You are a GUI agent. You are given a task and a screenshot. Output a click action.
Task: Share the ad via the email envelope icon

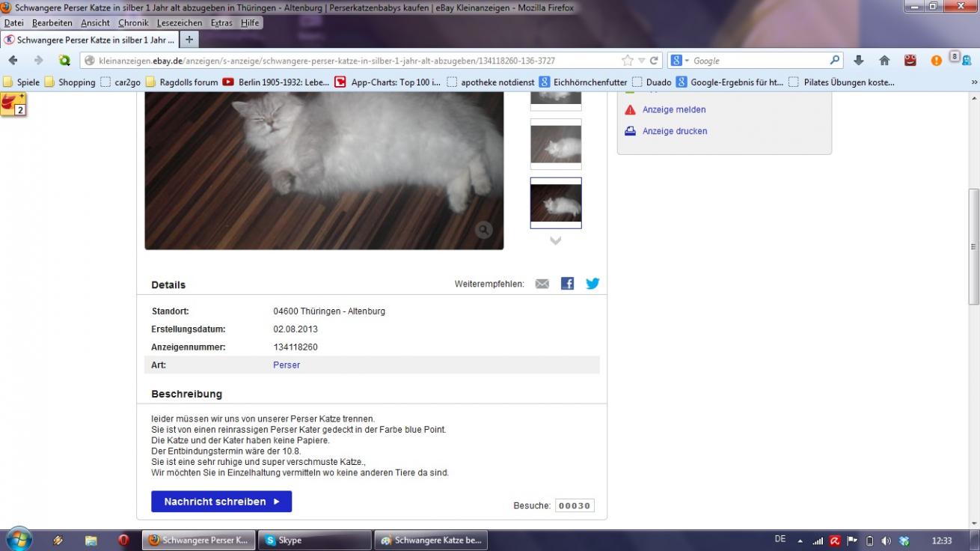[542, 284]
